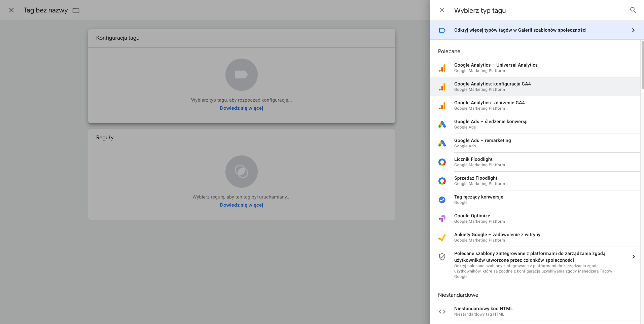Click the 'Licznik Floodlight' ring icon
Image resolution: width=644 pixels, height=324 pixels.
coord(442,162)
